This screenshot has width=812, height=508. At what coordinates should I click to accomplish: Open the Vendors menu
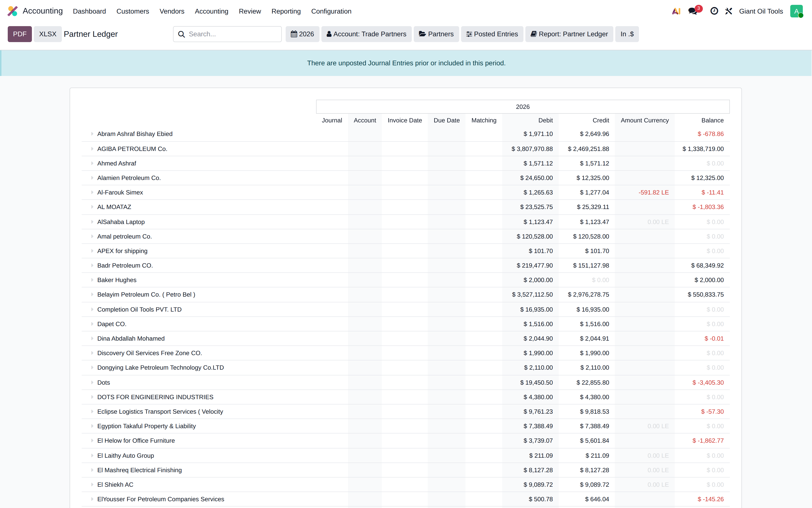(172, 11)
